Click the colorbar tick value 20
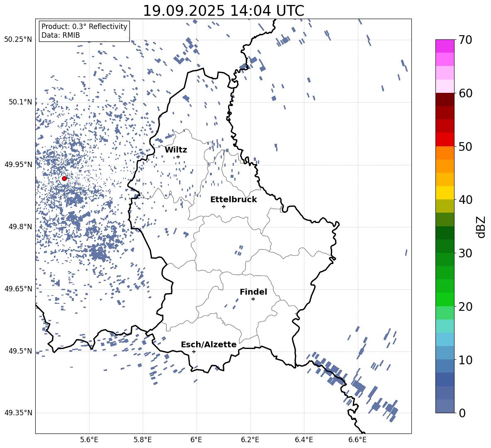Viewport: 491px width, 448px height. [465, 306]
